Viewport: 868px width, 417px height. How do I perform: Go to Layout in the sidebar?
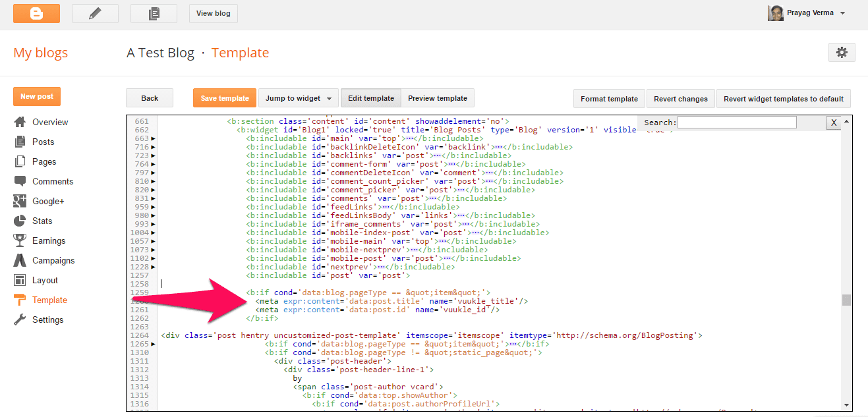(x=45, y=280)
